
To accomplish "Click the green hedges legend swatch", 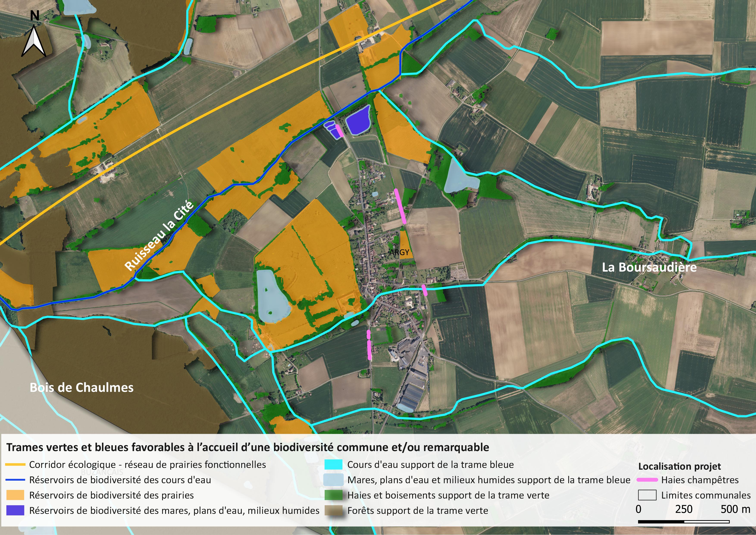I will tap(333, 495).
